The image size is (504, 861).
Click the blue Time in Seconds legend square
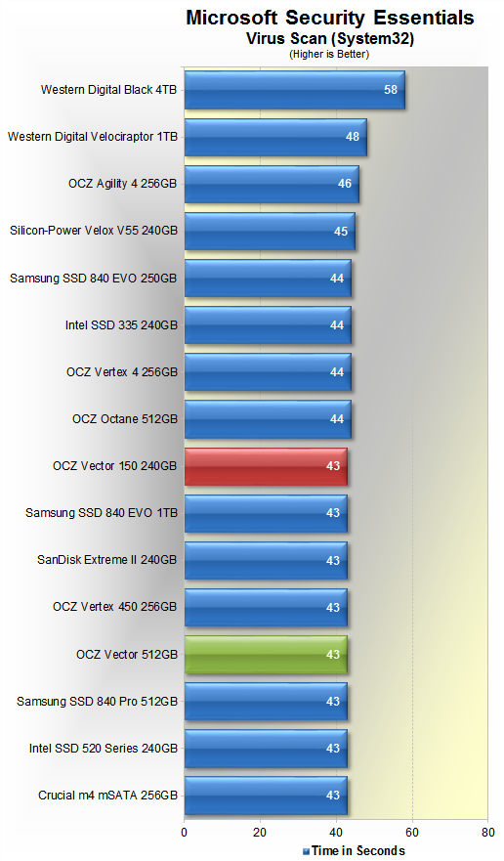click(x=306, y=851)
